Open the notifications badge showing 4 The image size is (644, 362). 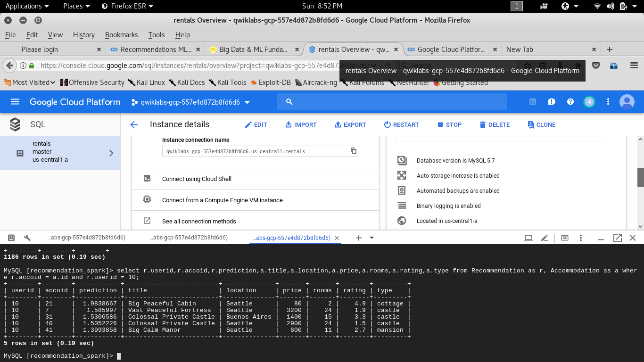coord(589,102)
